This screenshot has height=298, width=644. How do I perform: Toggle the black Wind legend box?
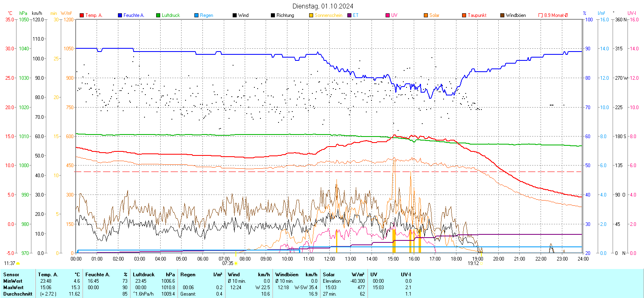pos(235,15)
